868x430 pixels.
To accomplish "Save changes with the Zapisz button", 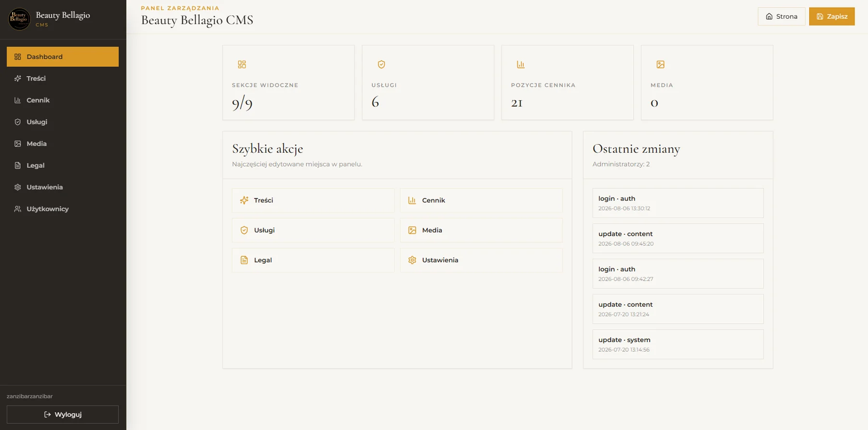I will point(832,16).
